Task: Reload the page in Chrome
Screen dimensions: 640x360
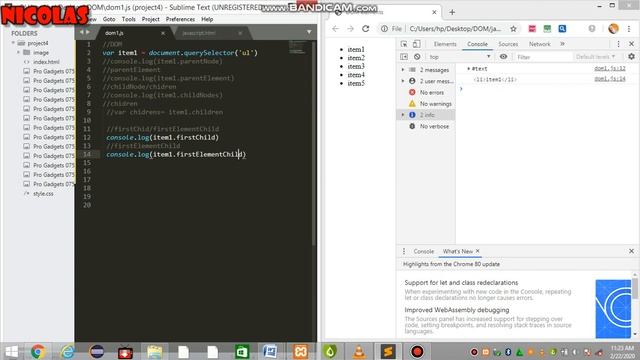Action: tap(365, 29)
